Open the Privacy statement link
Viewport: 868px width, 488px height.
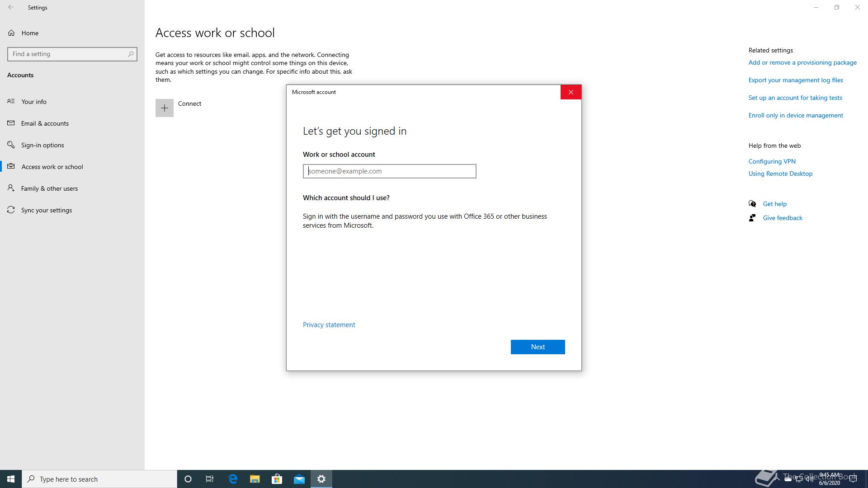pyautogui.click(x=329, y=325)
